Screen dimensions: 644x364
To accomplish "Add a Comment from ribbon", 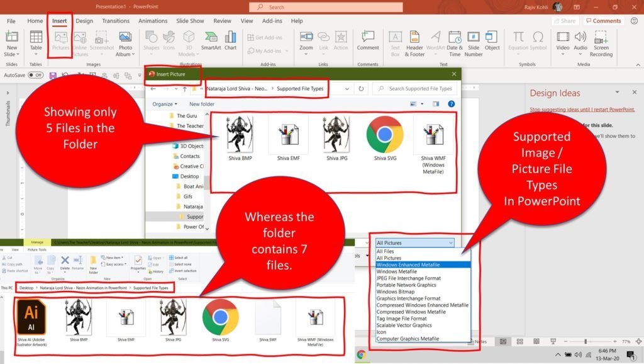I will click(x=367, y=40).
